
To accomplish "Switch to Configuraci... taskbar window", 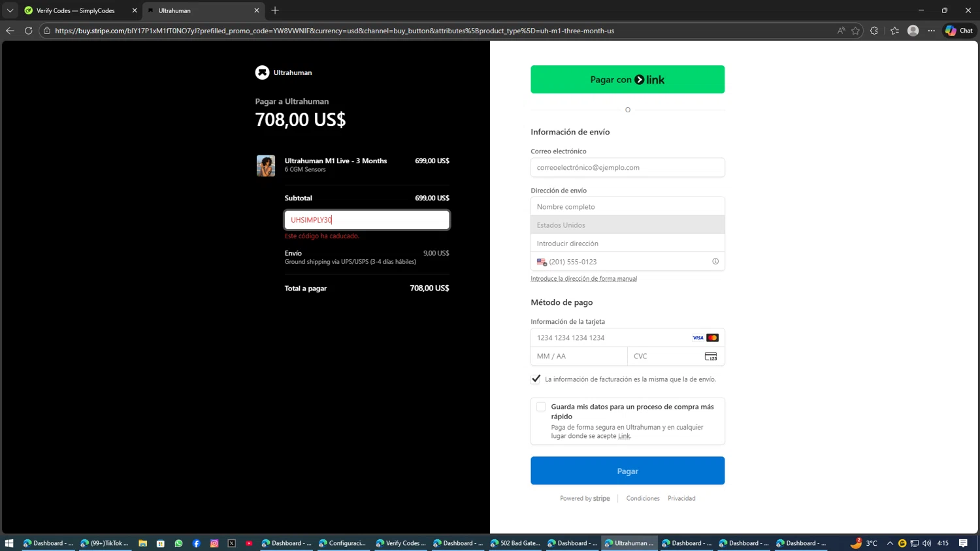I will (343, 543).
